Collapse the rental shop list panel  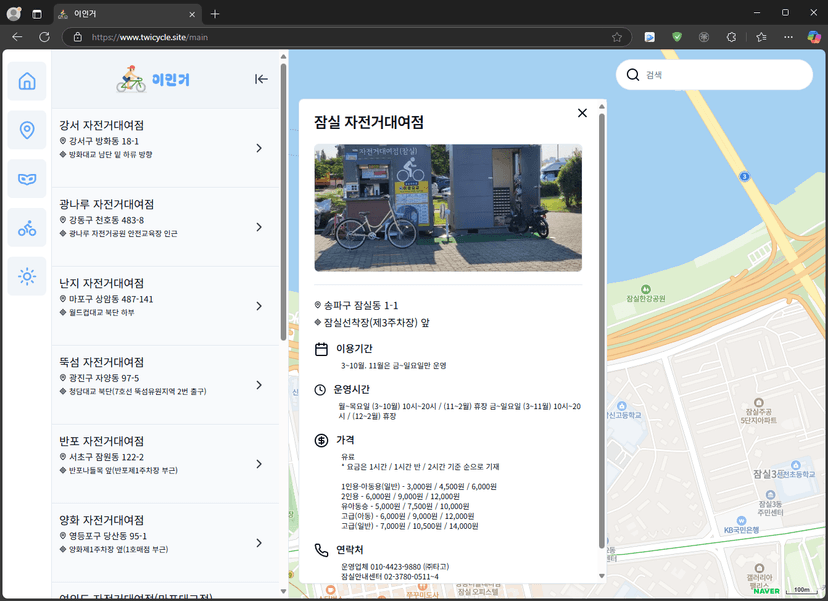click(x=261, y=79)
